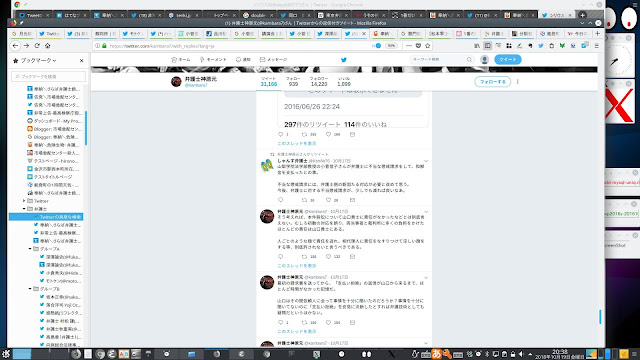View the フォロワー count 14,220 tab
This screenshot has height=360, width=640.
tap(319, 82)
